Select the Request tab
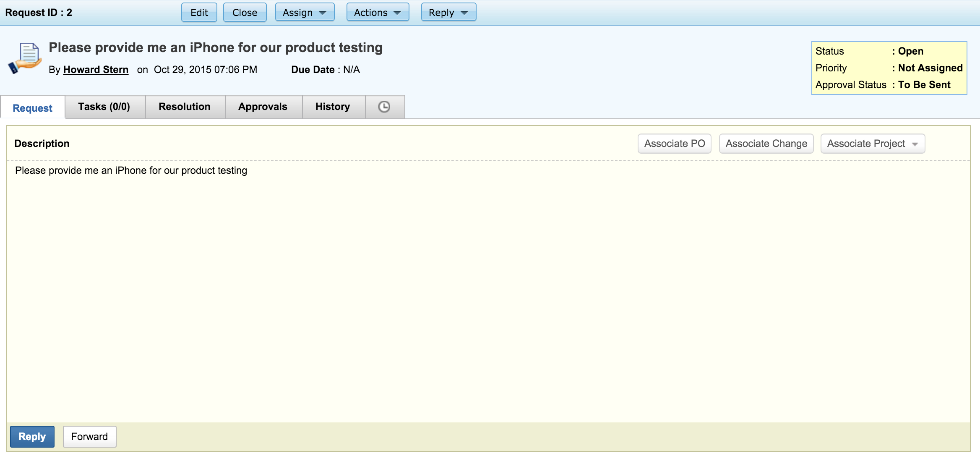Screen dimensions: 980x456 point(33,108)
